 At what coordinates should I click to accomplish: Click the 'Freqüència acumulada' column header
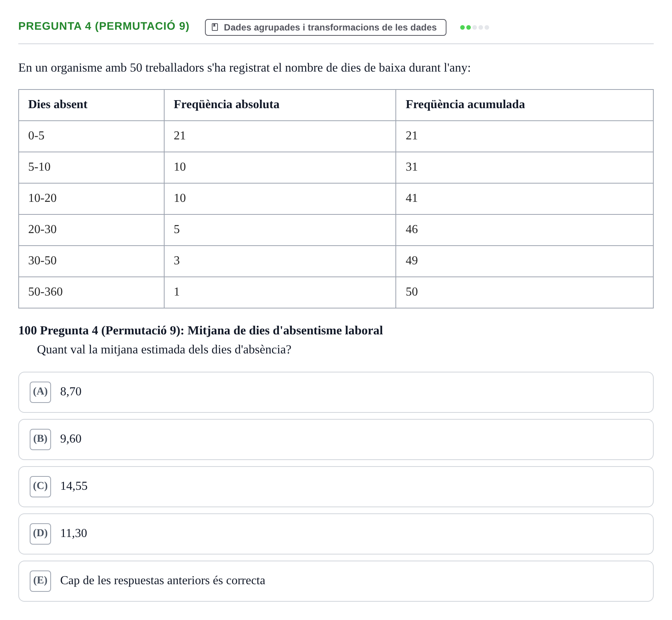click(x=525, y=105)
